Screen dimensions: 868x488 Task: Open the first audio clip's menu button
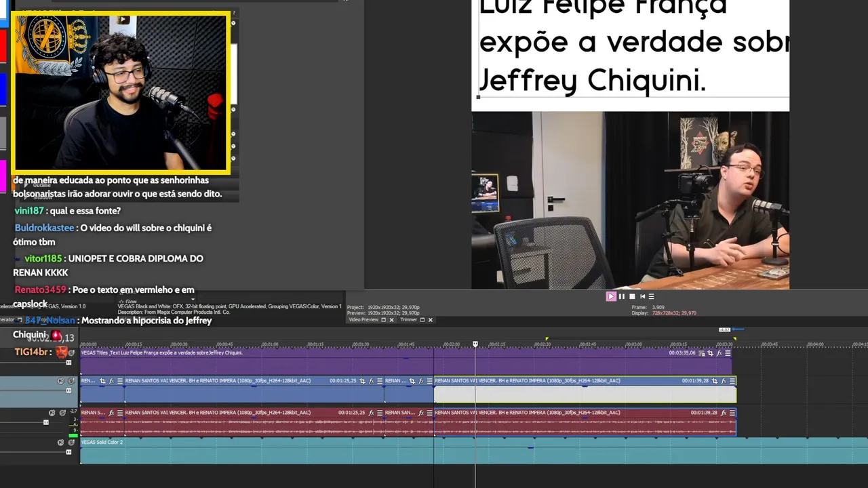[120, 413]
